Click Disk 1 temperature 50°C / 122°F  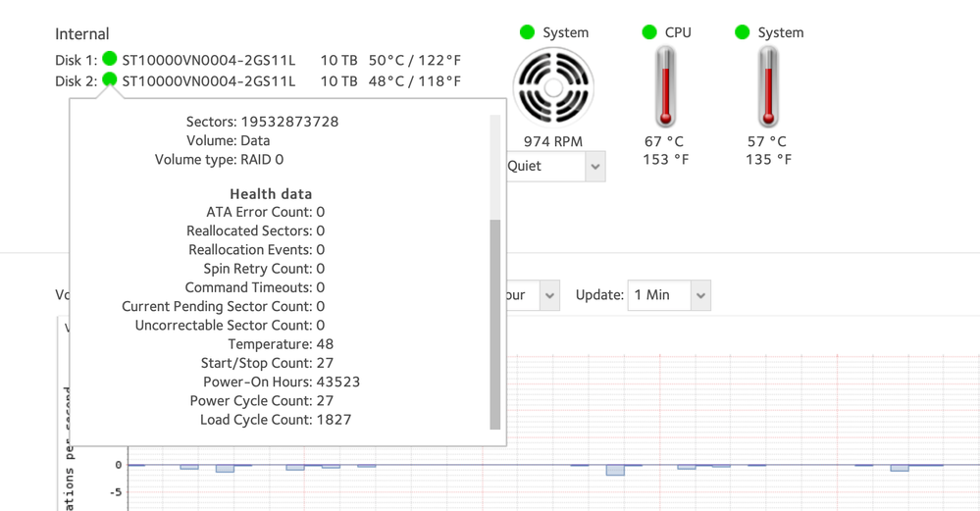(x=414, y=61)
